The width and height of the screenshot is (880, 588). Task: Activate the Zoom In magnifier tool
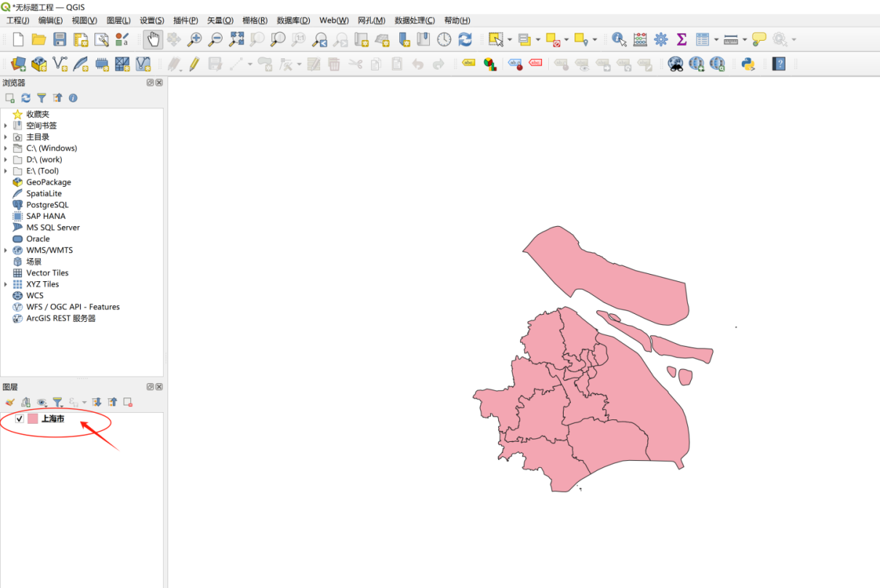click(x=194, y=40)
